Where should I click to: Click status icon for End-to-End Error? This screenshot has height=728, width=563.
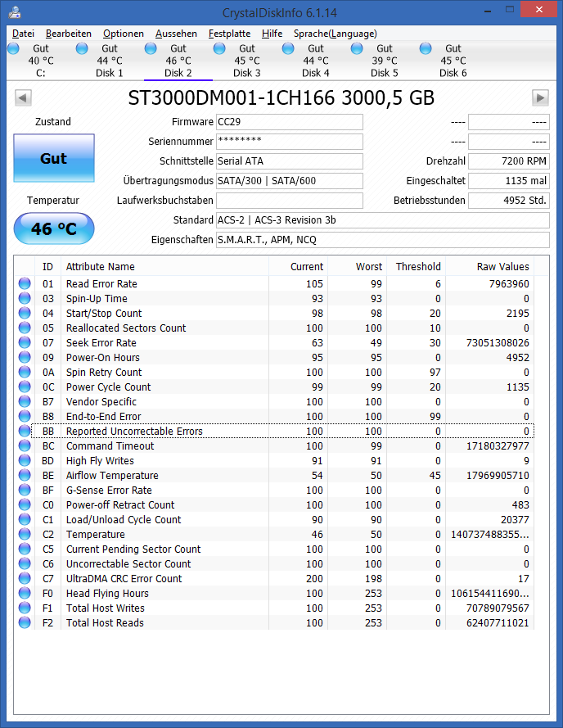[x=25, y=416]
